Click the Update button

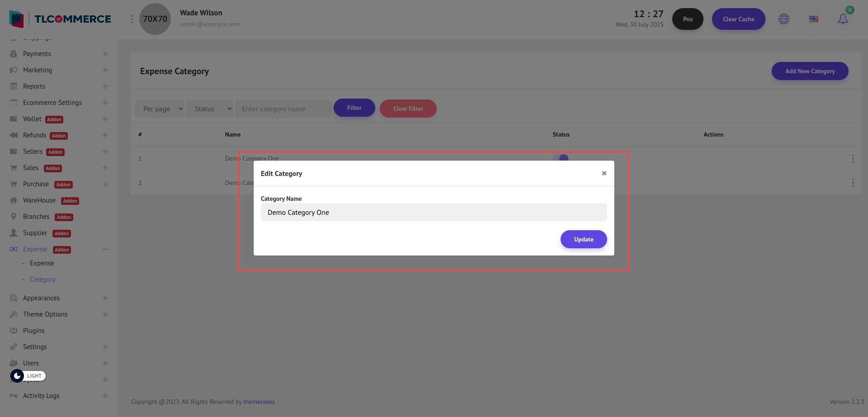[x=583, y=239]
